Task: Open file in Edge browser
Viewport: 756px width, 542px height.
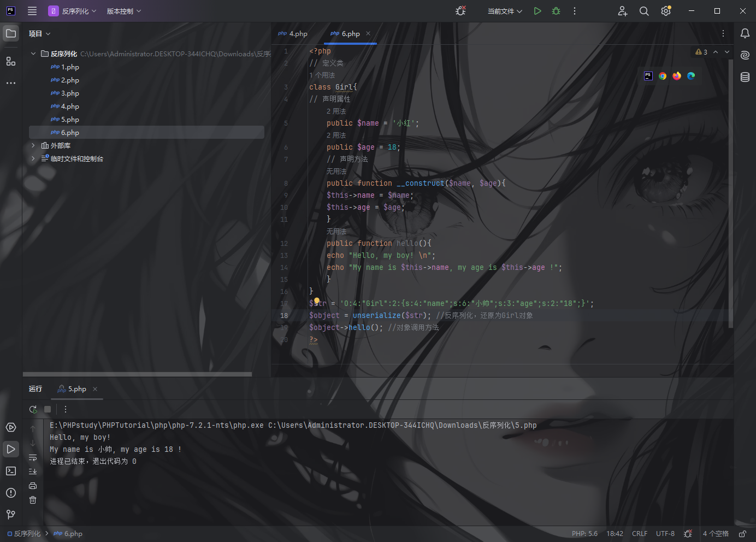Action: point(691,76)
